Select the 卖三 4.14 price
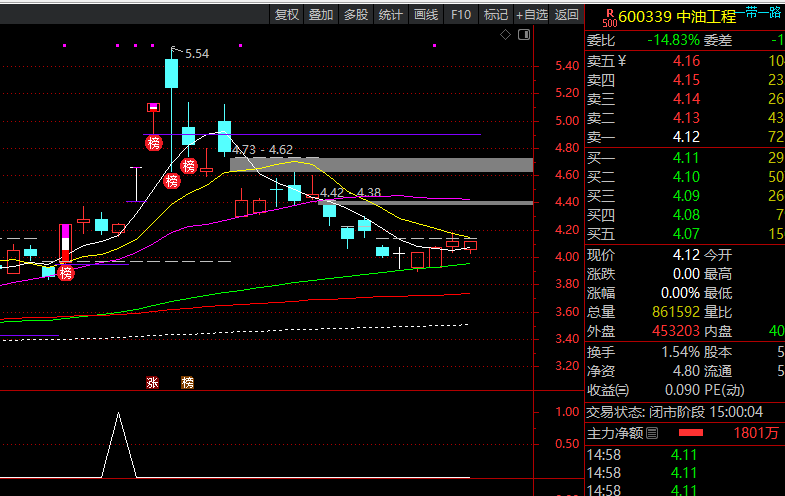The image size is (785, 496). click(x=686, y=99)
